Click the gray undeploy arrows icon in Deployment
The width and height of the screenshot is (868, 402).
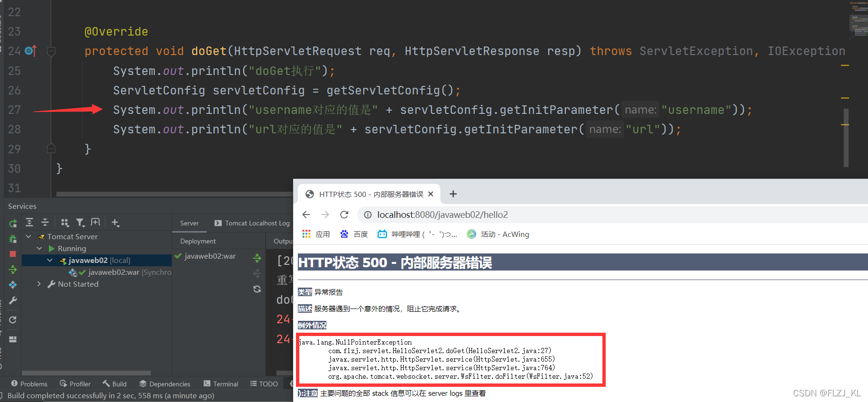coord(257,273)
